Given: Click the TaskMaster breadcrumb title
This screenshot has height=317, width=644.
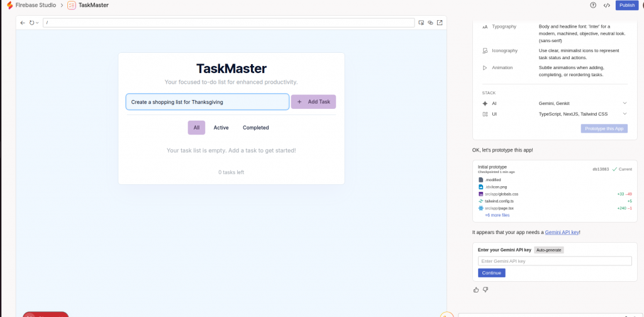Looking at the screenshot, I should tap(94, 5).
